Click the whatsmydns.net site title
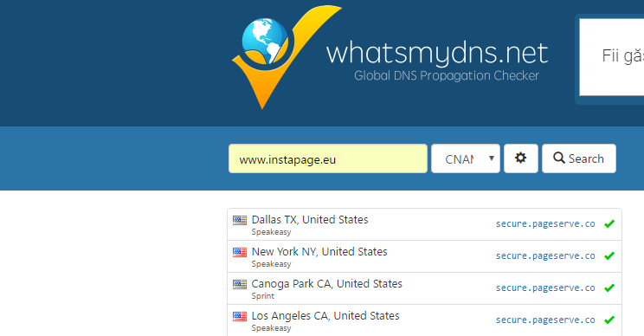This screenshot has width=644, height=336. (x=437, y=53)
